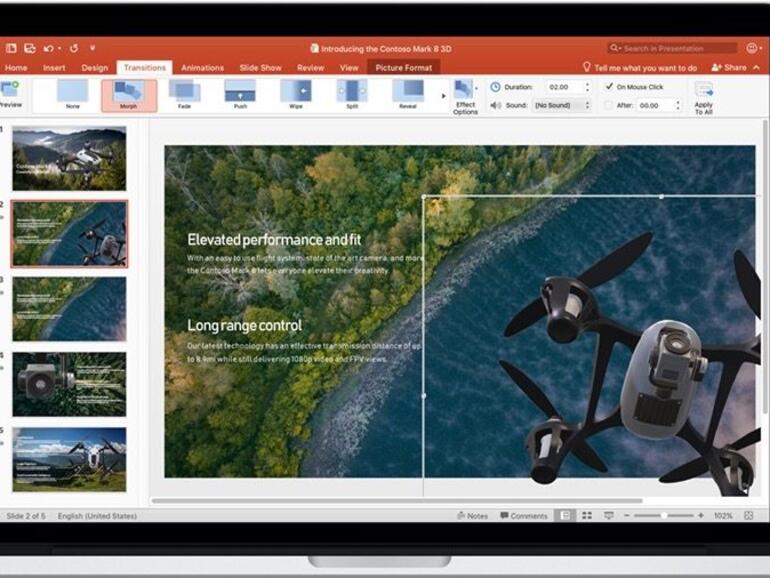Click the Share button
The height and width of the screenshot is (578, 770).
pos(729,67)
